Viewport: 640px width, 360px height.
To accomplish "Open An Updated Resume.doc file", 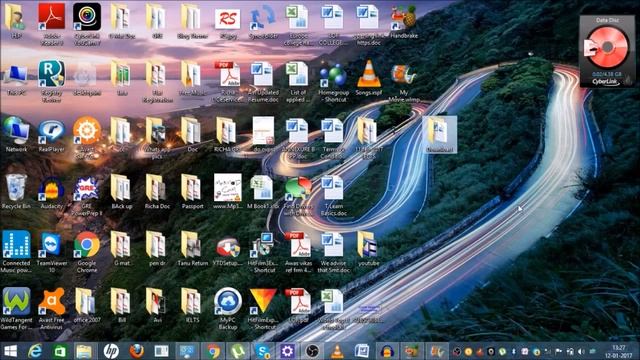I will 263,82.
